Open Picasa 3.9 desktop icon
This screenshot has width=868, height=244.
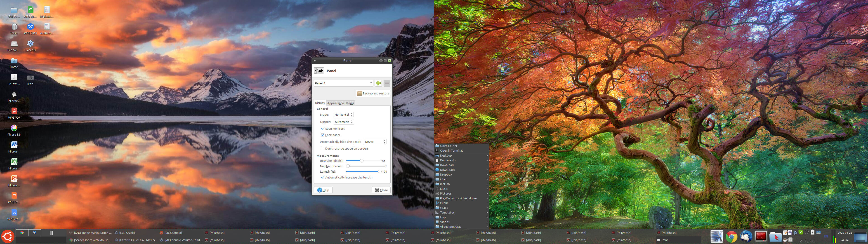pos(14,128)
